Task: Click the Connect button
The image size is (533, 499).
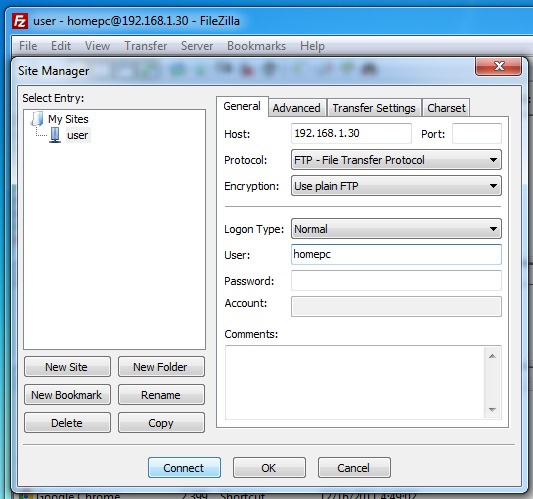Action: [x=184, y=468]
